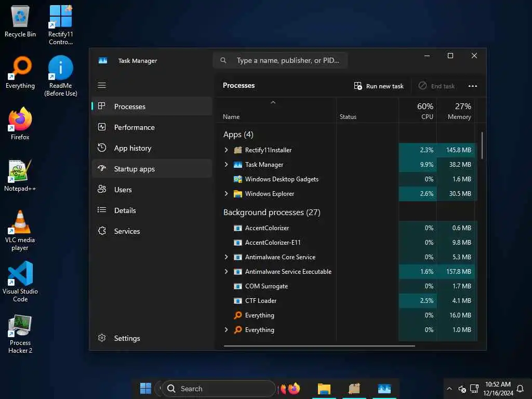
Task: Expand Antimalware Service Executable group
Action: [x=227, y=271]
